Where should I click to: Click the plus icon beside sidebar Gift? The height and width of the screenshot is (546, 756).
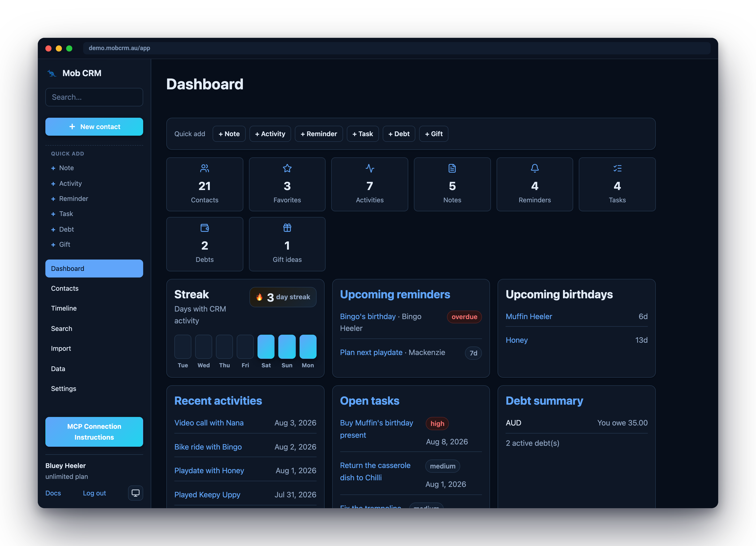click(x=53, y=245)
